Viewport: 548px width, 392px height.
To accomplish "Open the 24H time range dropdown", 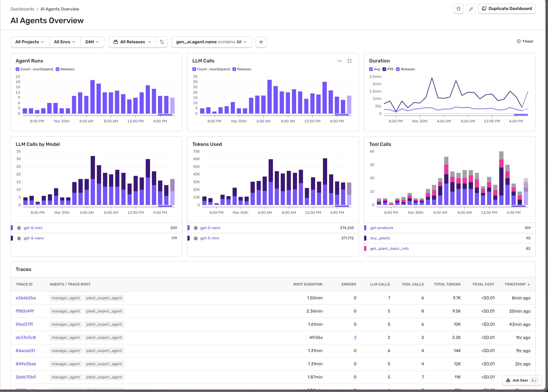I will 92,42.
